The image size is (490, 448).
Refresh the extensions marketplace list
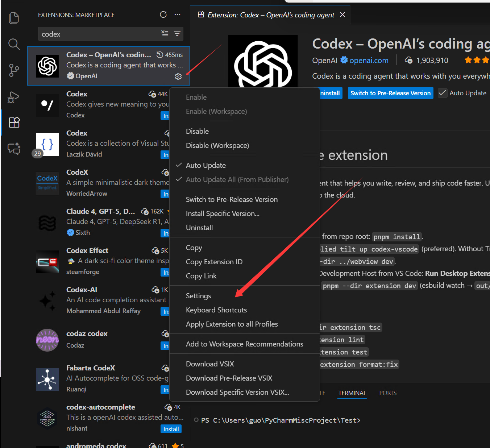point(163,14)
